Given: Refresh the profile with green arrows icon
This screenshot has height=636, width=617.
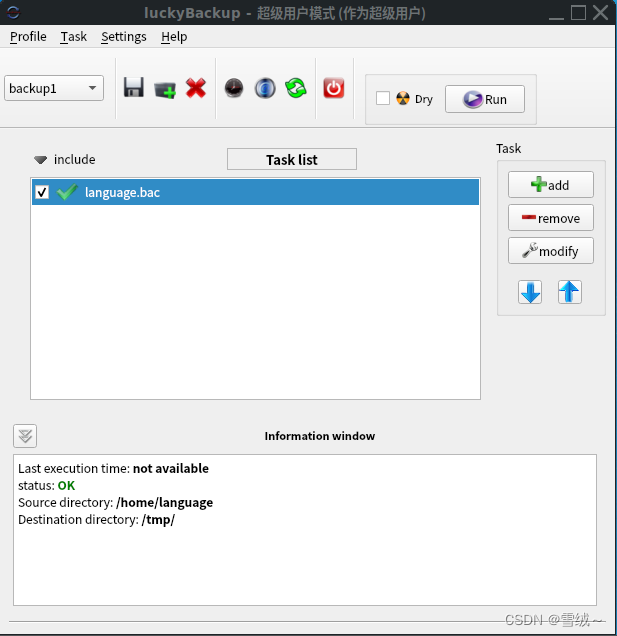Looking at the screenshot, I should [296, 88].
